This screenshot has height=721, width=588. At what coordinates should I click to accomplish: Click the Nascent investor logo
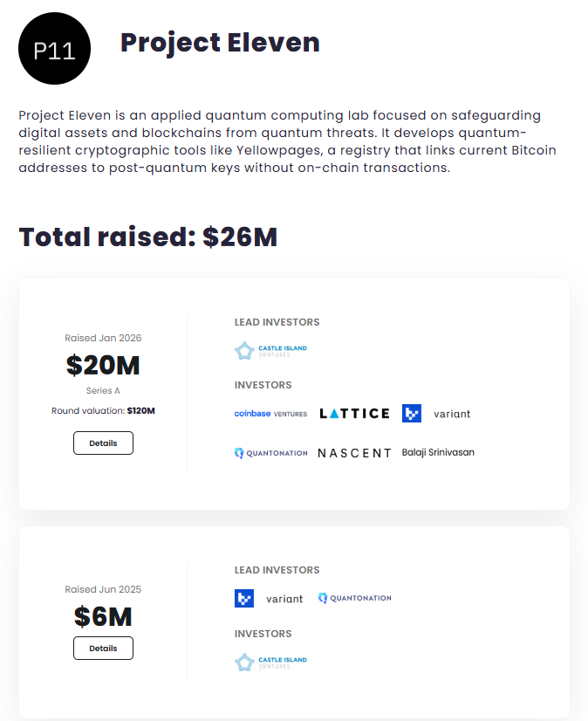pyautogui.click(x=354, y=453)
